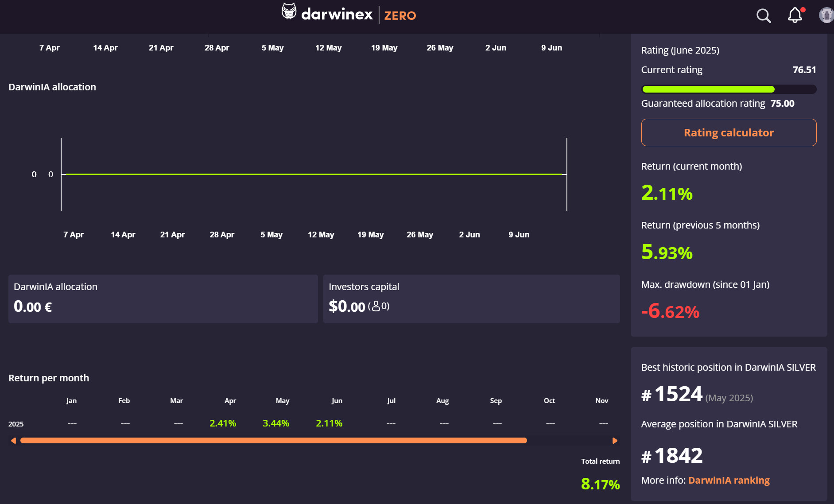Image resolution: width=834 pixels, height=504 pixels.
Task: Select the April return value 2.41%
Action: coord(222,423)
